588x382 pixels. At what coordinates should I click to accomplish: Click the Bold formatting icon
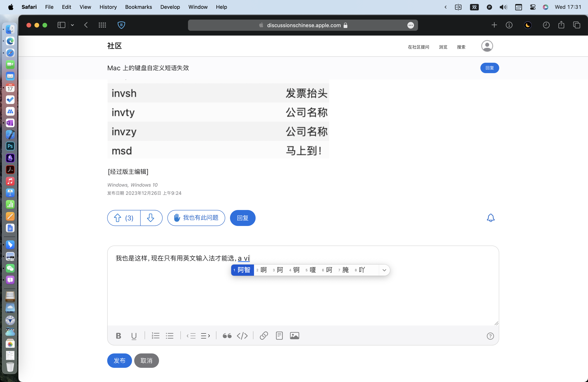coord(118,336)
